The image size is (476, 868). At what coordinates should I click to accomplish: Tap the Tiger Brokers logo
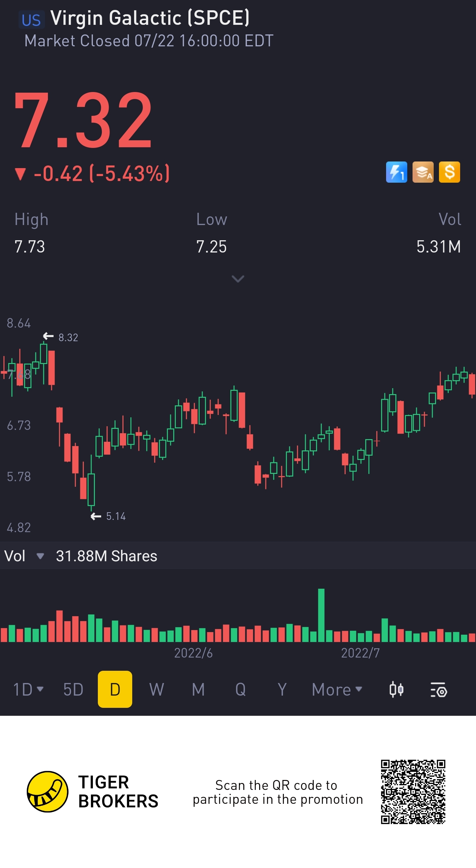coord(48,792)
